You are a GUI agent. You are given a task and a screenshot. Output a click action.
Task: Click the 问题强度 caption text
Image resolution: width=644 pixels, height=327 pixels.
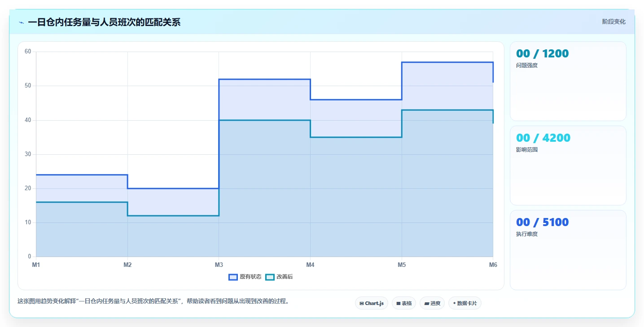527,65
